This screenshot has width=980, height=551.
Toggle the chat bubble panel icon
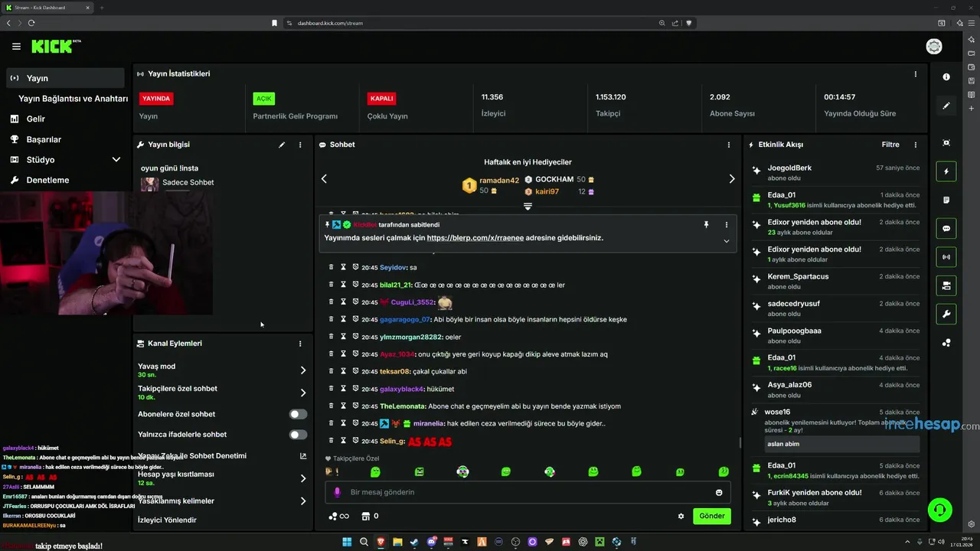946,228
